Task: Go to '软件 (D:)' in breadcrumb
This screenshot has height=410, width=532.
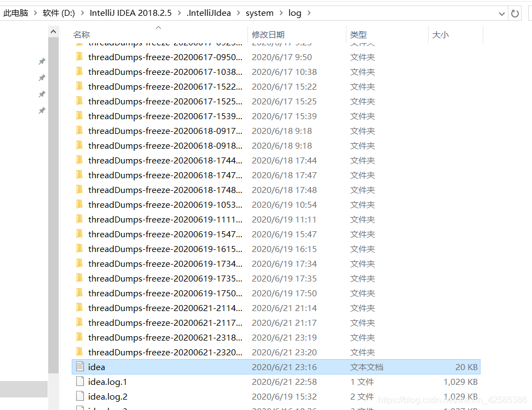Action: pyautogui.click(x=59, y=13)
